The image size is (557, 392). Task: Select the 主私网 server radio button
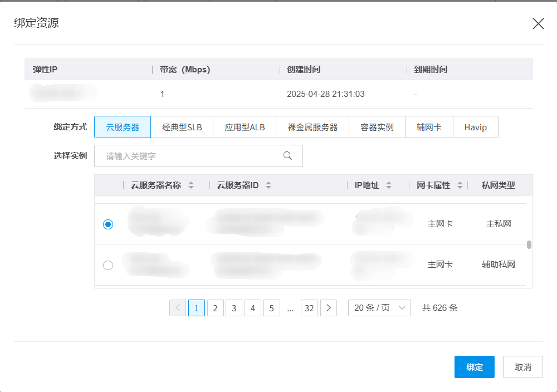pyautogui.click(x=108, y=224)
